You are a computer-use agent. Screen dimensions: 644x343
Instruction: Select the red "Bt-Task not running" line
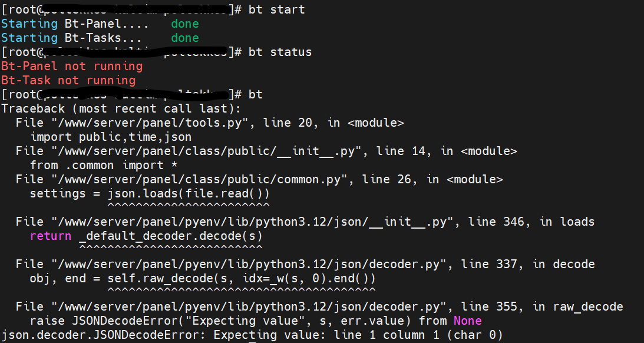tap(68, 80)
